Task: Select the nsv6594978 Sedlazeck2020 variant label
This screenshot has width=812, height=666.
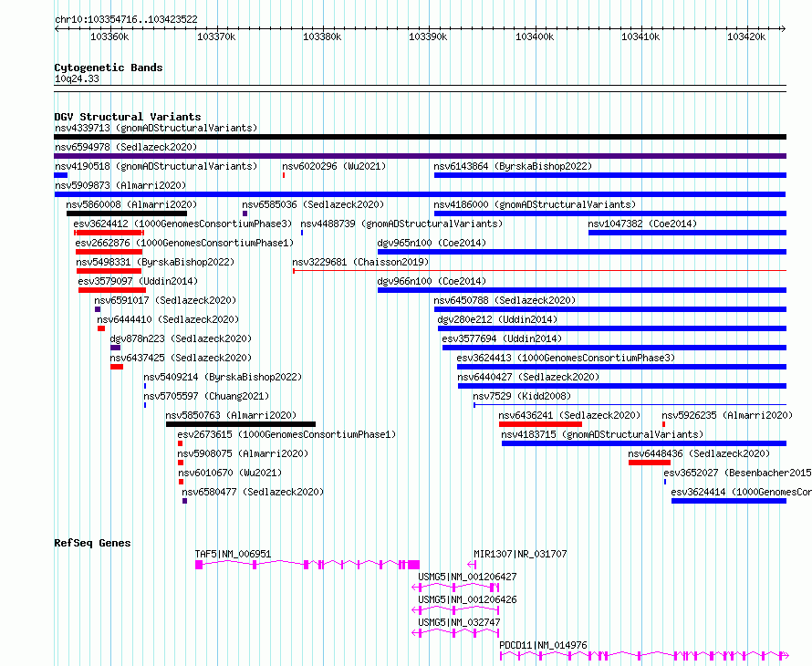Action: pos(126,147)
